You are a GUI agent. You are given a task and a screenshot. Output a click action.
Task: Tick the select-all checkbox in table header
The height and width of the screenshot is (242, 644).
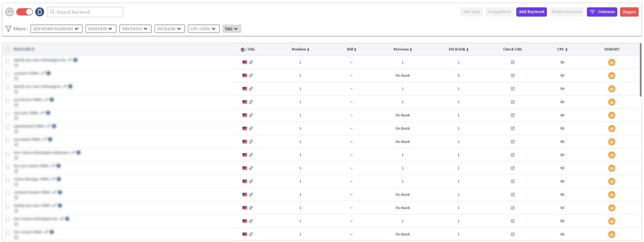[8, 49]
